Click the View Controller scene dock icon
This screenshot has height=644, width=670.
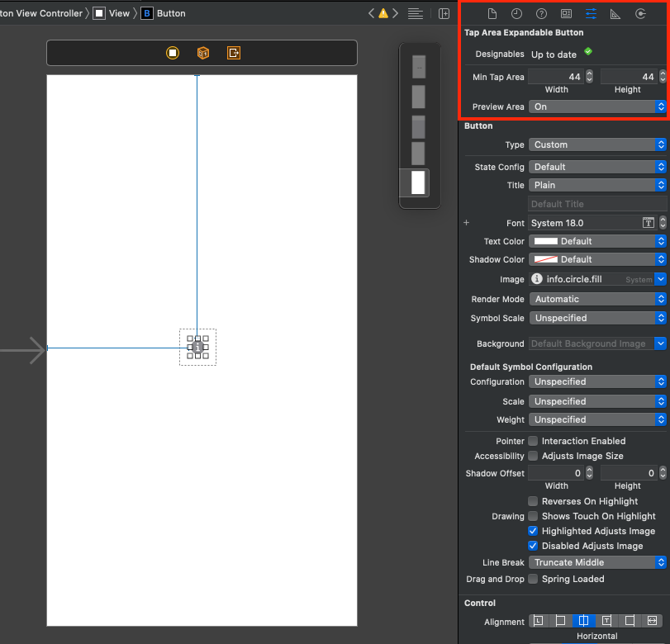[x=173, y=53]
